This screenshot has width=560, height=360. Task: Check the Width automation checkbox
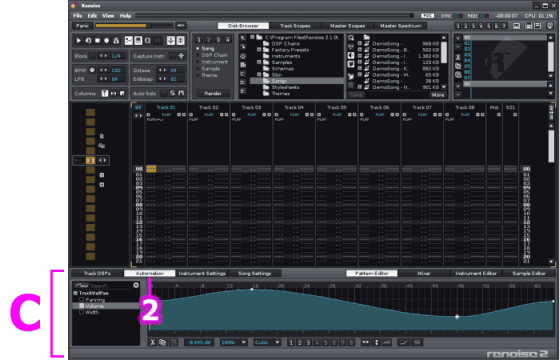point(81,312)
